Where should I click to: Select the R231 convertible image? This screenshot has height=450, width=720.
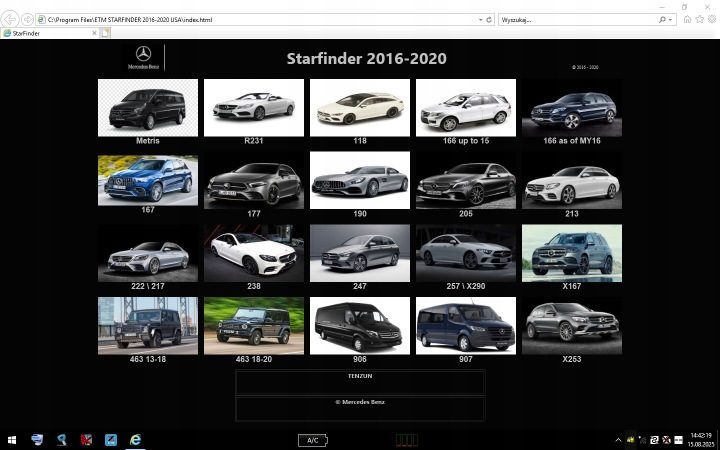point(254,107)
